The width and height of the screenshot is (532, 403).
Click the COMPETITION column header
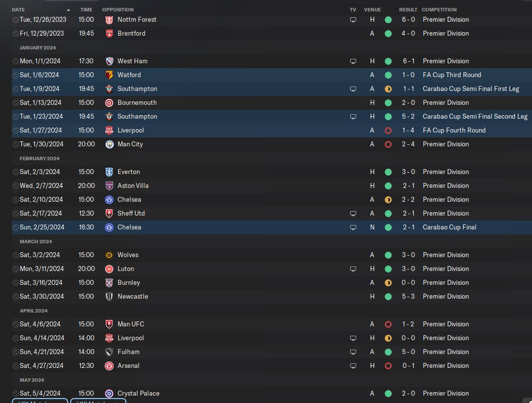439,9
